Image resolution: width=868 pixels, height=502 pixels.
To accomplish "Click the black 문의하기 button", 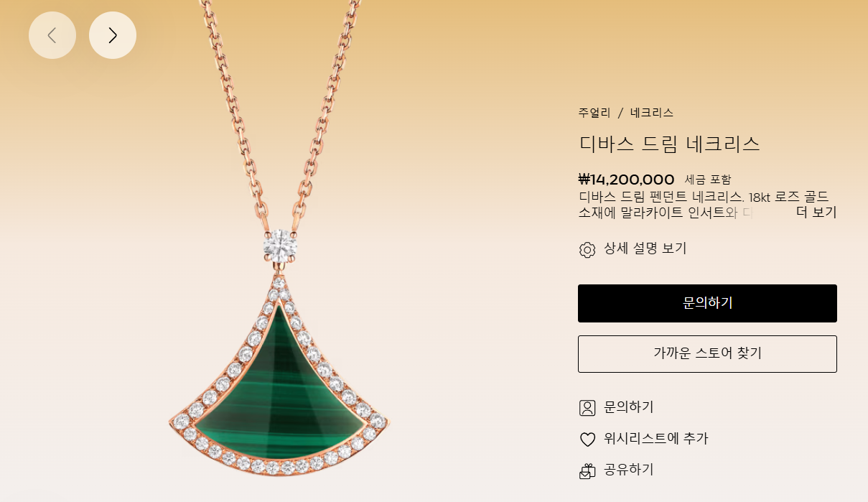I will pos(707,303).
